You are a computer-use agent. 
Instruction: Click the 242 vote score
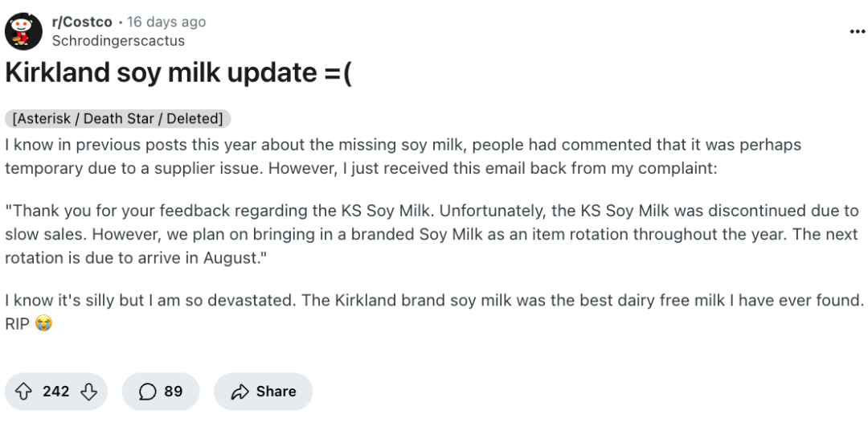coord(56,392)
